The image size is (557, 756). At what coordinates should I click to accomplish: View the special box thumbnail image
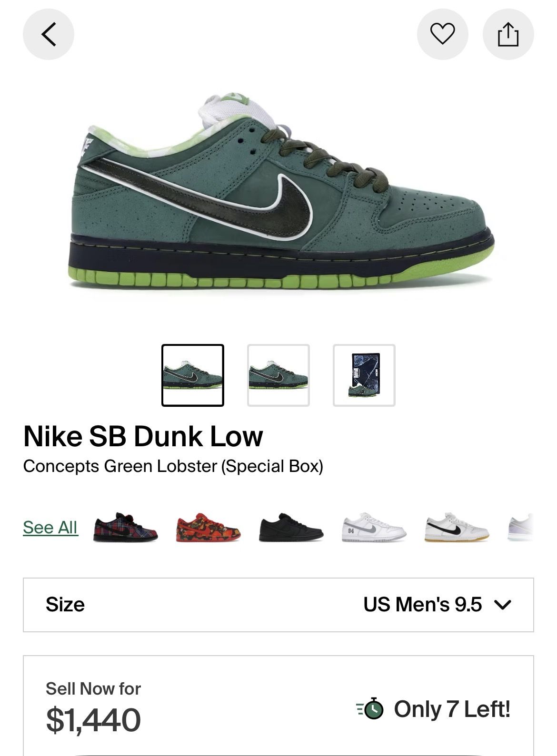pos(364,375)
